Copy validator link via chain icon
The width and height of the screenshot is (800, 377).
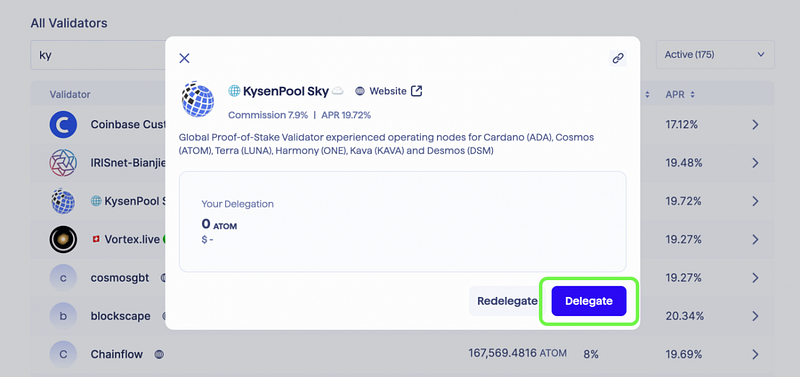(x=618, y=58)
